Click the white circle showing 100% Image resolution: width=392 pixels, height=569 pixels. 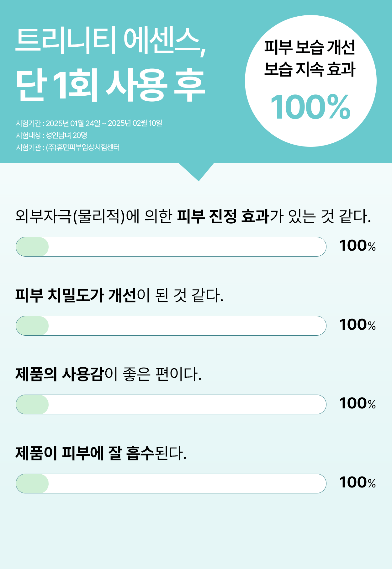[x=310, y=81]
